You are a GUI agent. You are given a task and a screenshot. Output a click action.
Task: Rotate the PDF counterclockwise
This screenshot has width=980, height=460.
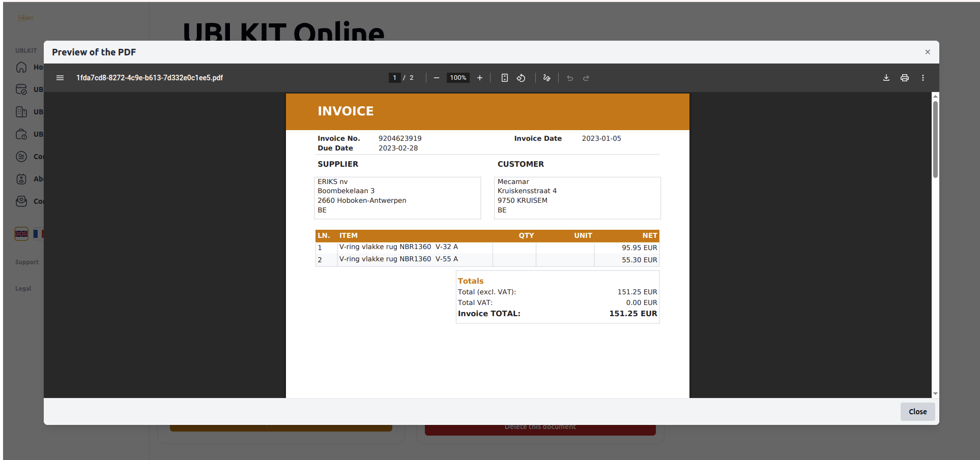[521, 78]
